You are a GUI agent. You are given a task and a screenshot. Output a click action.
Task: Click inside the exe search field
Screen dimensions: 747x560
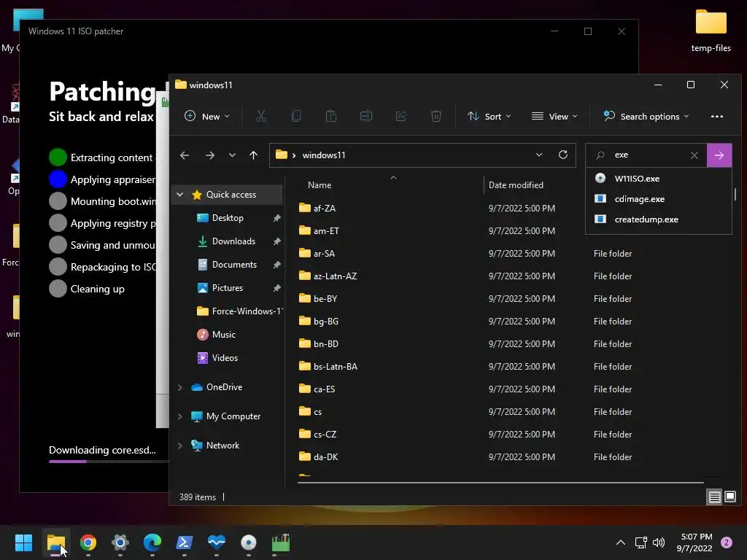(648, 155)
